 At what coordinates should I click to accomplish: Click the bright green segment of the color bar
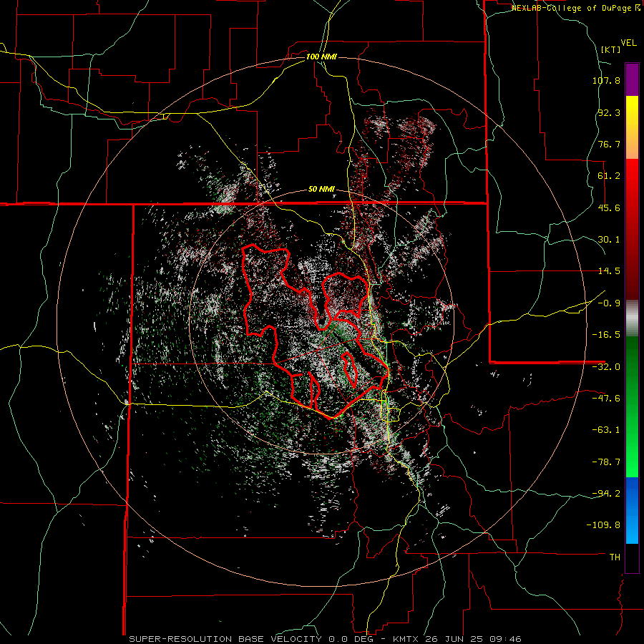632,406
